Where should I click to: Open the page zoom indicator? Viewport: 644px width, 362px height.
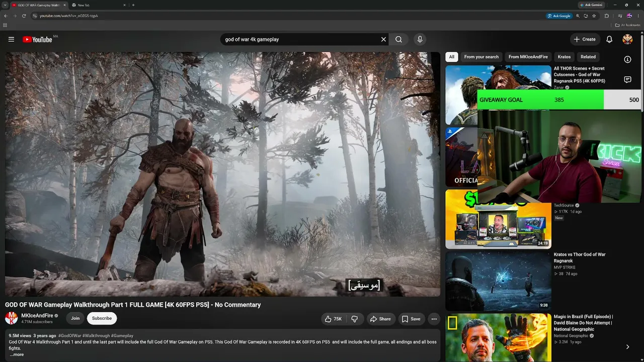tap(578, 16)
